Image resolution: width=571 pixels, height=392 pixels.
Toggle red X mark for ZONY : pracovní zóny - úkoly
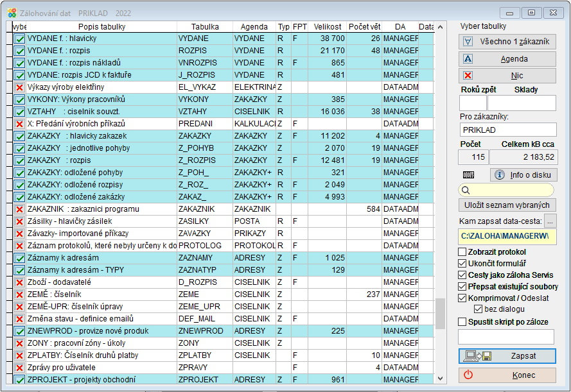pyautogui.click(x=19, y=343)
